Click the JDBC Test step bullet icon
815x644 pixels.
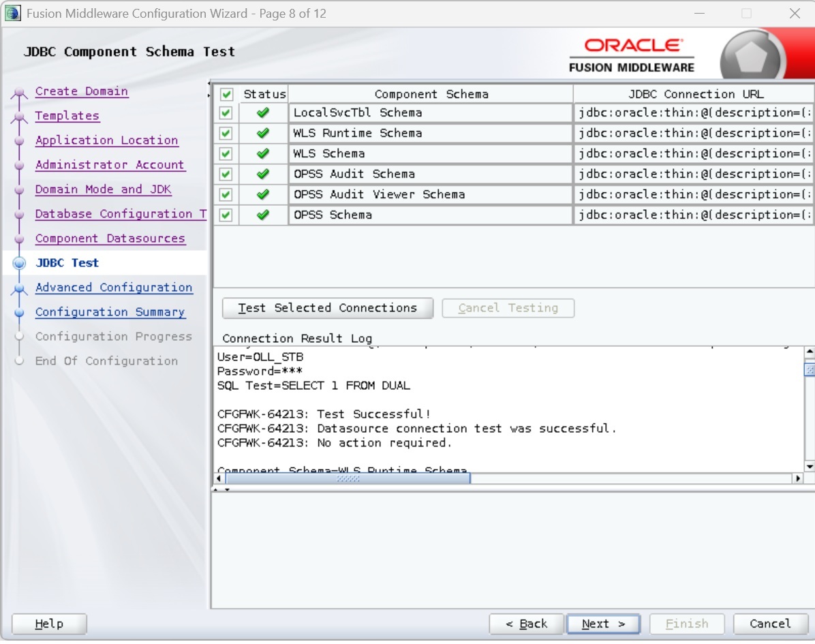pyautogui.click(x=19, y=263)
